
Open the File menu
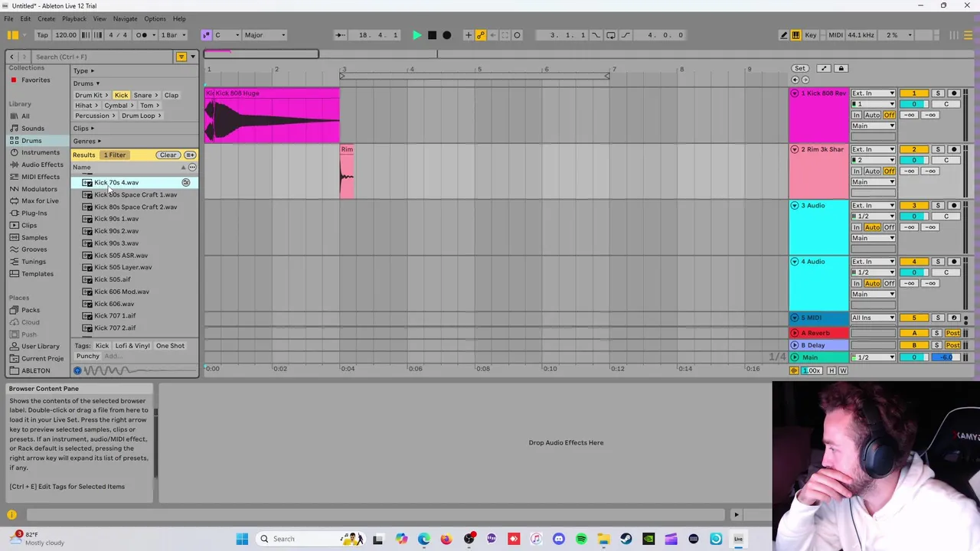tap(8, 18)
